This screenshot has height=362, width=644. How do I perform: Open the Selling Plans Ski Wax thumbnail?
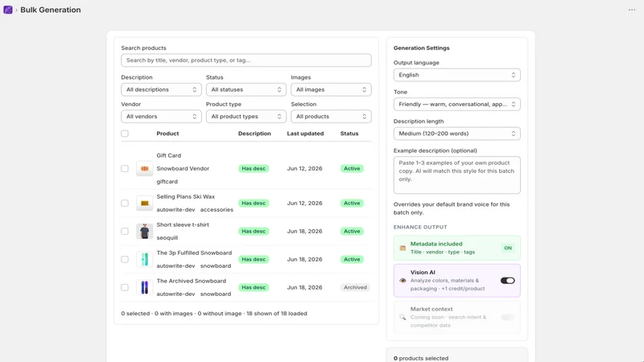pyautogui.click(x=145, y=204)
